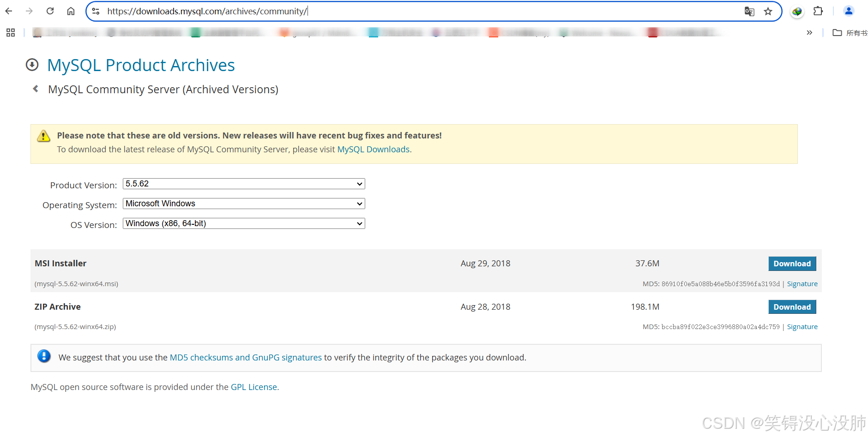Select the text mysql-5.5.62-winx64.msi
The height and width of the screenshot is (438, 868).
(x=77, y=284)
